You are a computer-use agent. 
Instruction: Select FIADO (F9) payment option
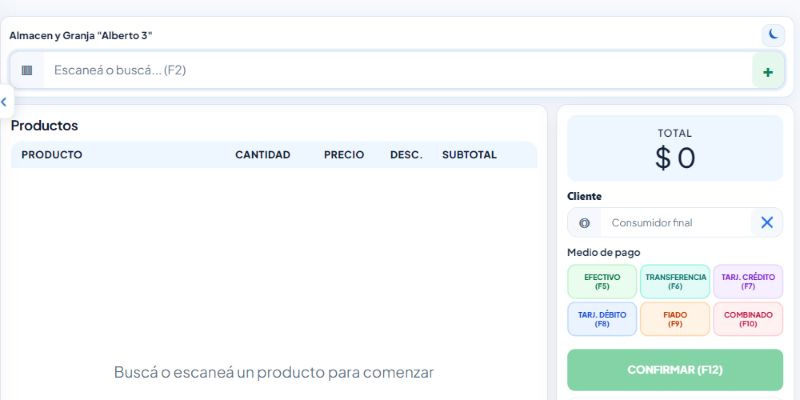coord(675,319)
